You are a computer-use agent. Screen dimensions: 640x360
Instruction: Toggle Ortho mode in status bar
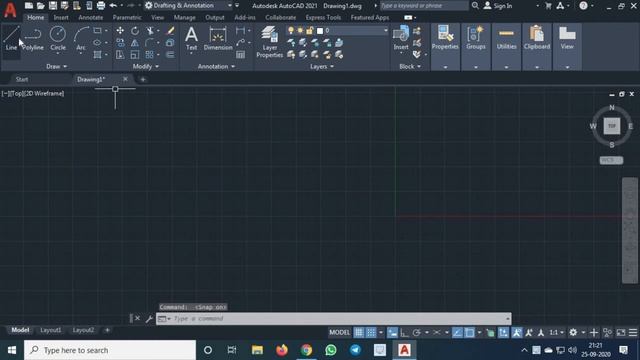(x=404, y=333)
